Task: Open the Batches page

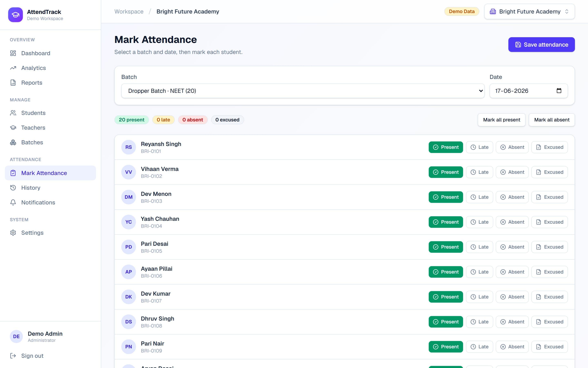Action: tap(50, 142)
